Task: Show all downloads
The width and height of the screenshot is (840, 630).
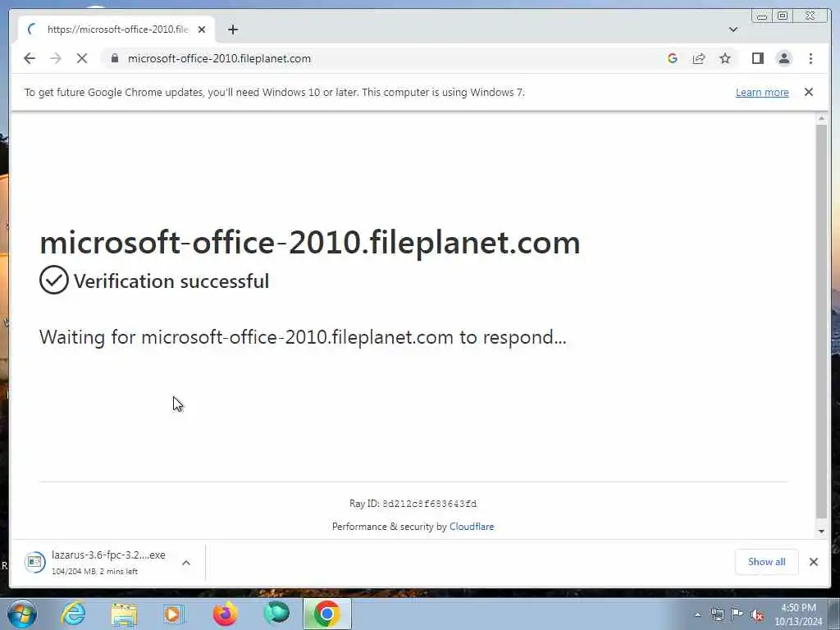Action: click(767, 562)
